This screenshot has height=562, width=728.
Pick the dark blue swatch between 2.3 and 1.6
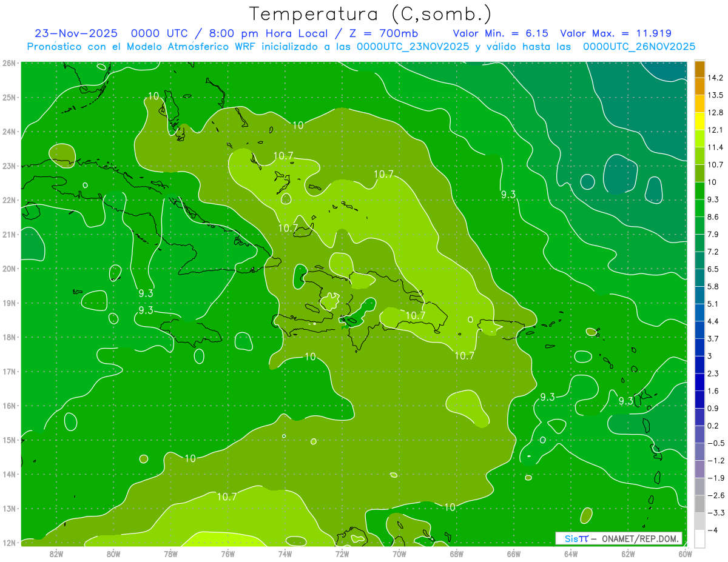(699, 382)
